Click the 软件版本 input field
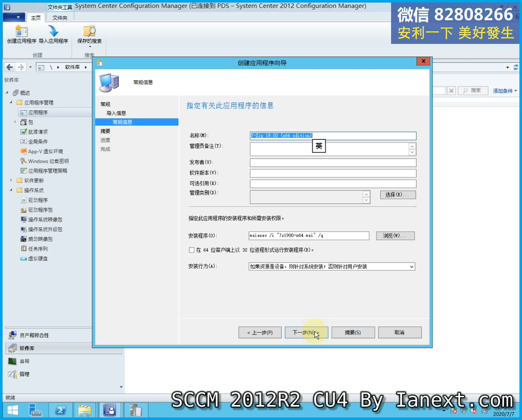 pos(333,173)
